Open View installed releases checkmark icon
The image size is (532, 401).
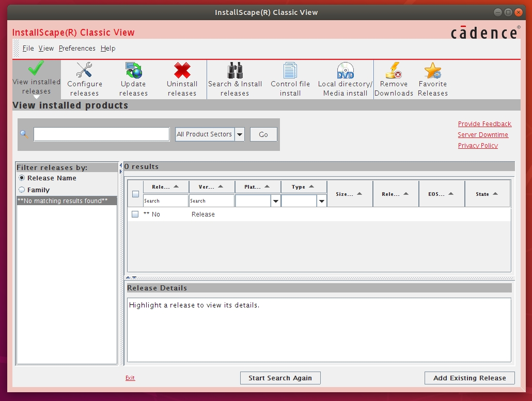tap(36, 68)
